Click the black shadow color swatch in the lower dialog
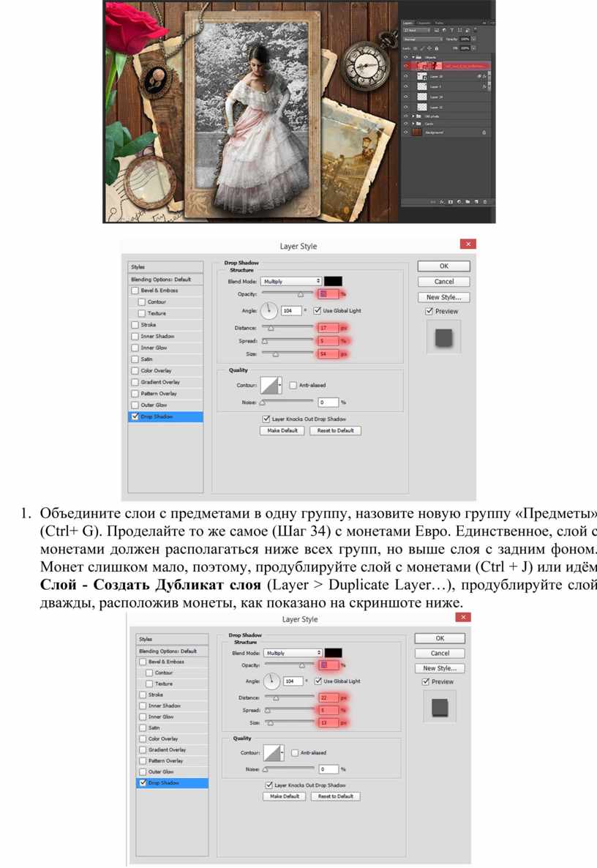This screenshot has height=868, width=597. 333,653
